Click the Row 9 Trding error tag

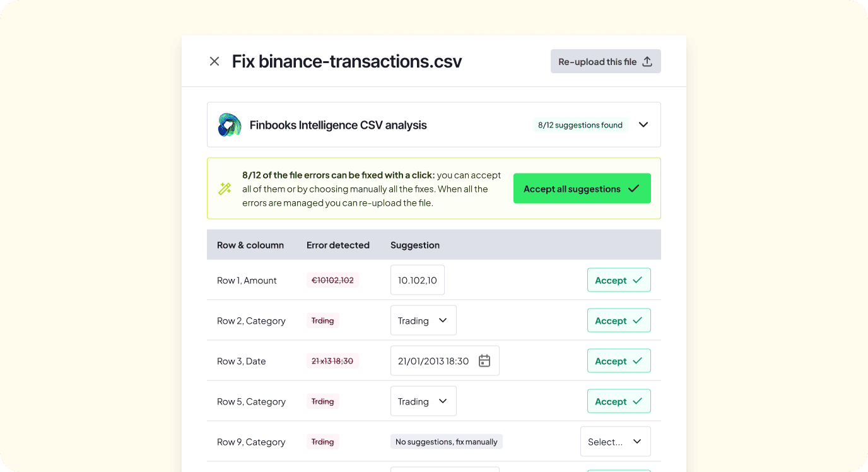pyautogui.click(x=323, y=442)
